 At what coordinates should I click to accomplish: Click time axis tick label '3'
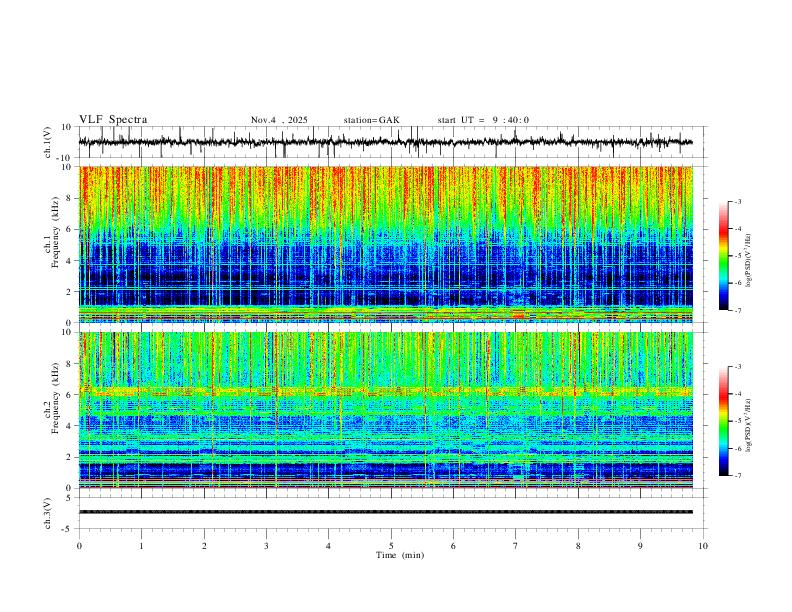(266, 546)
